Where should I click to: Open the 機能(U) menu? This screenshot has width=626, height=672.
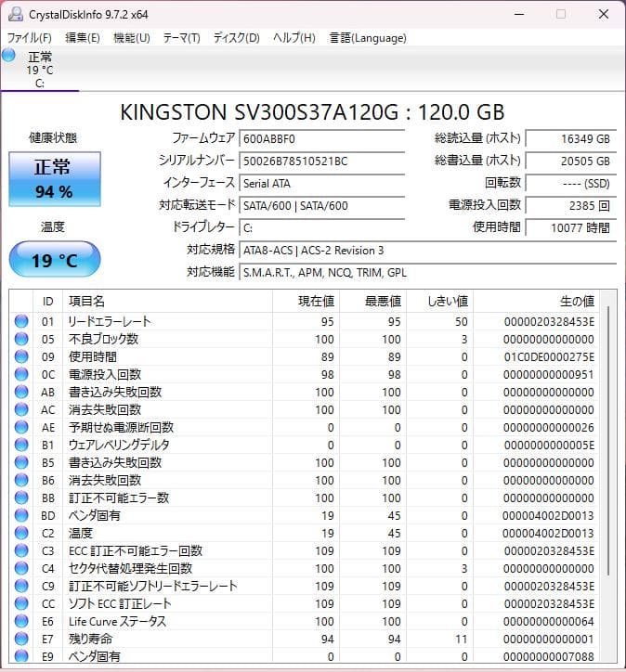click(x=132, y=38)
